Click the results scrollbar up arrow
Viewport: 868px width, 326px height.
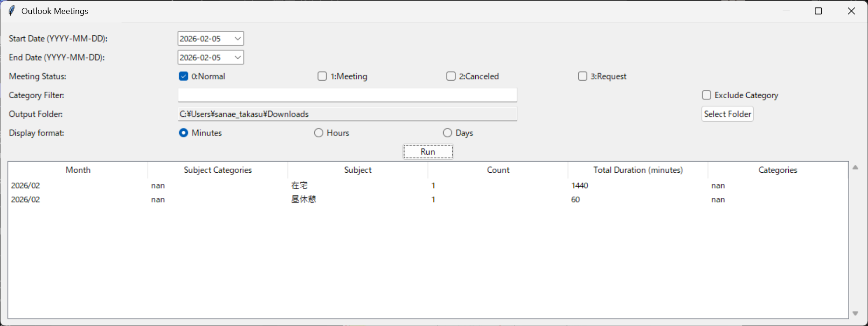855,167
